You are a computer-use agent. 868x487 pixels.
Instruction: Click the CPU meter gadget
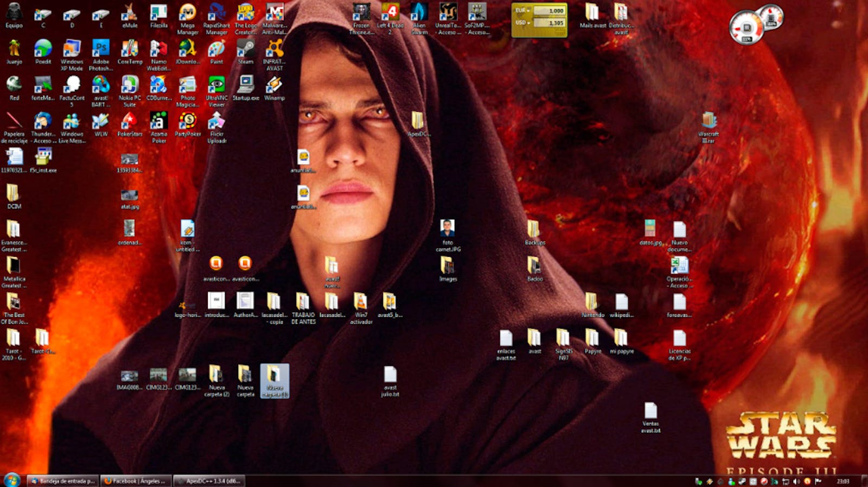point(746,28)
